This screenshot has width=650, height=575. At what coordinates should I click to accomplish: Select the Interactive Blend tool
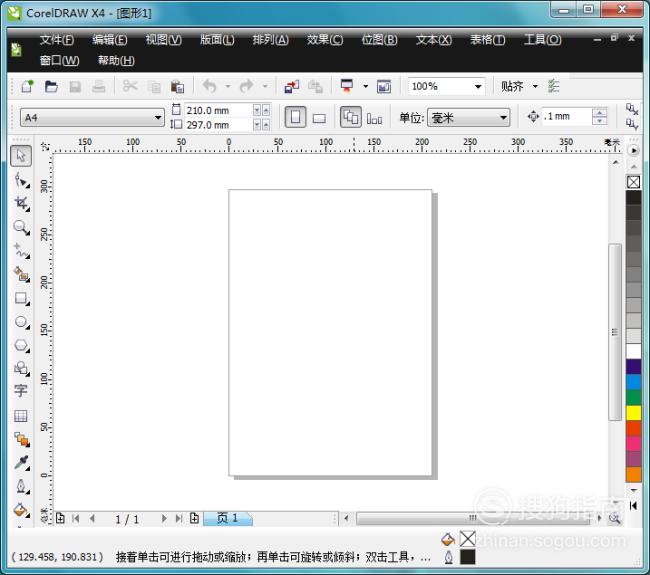coord(21,439)
